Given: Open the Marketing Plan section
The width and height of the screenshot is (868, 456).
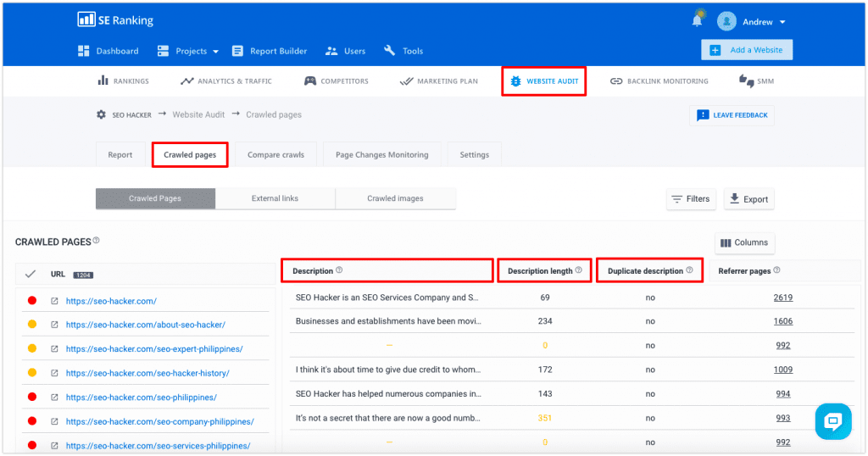Looking at the screenshot, I should pyautogui.click(x=439, y=81).
